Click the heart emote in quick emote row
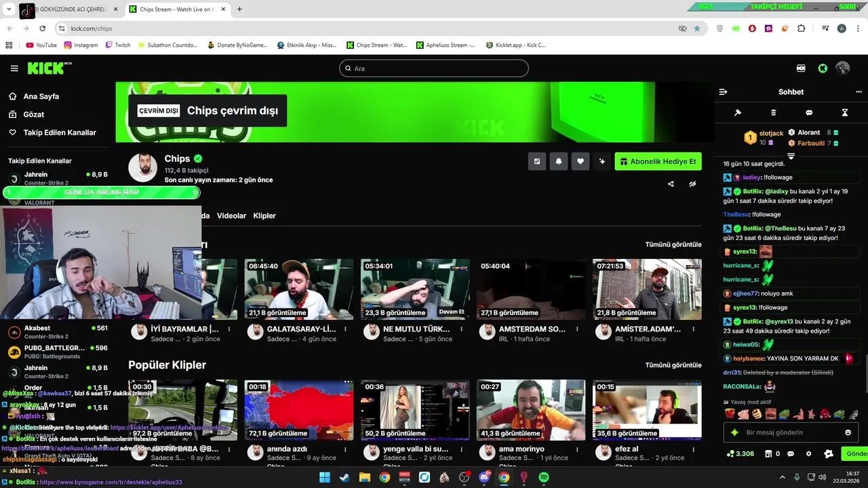Image resolution: width=868 pixels, height=488 pixels. point(730,413)
